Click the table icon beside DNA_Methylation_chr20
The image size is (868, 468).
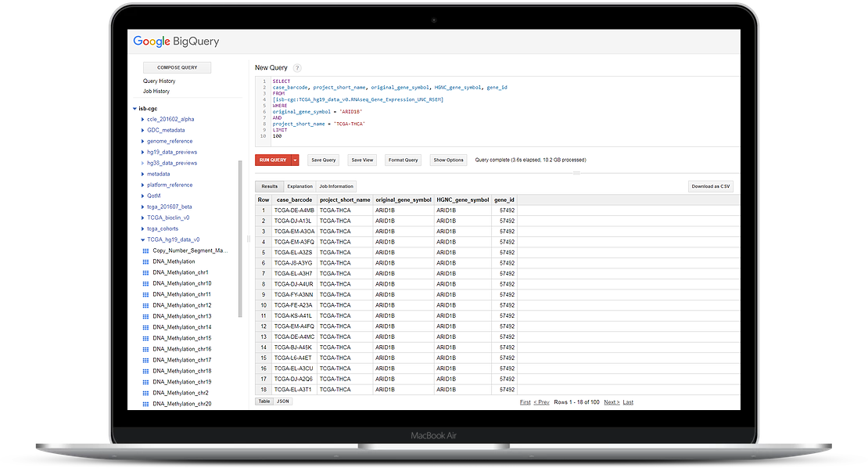tap(145, 405)
